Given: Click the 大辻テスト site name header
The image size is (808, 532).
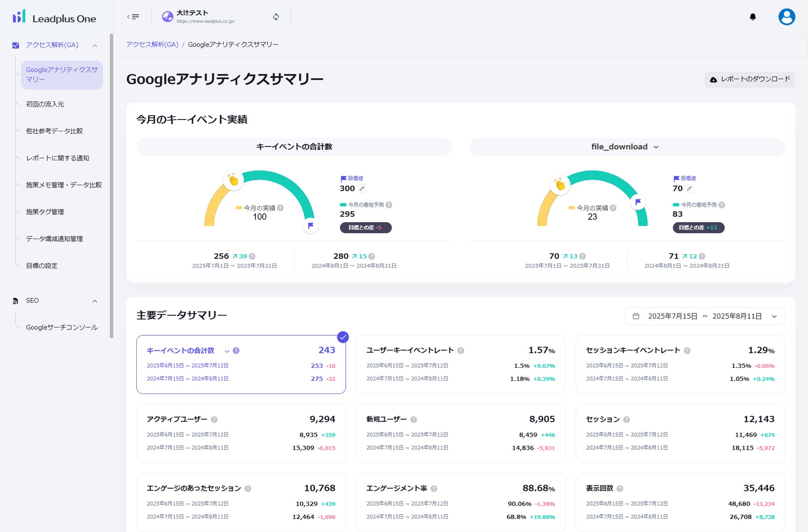Looking at the screenshot, I should click(x=193, y=13).
